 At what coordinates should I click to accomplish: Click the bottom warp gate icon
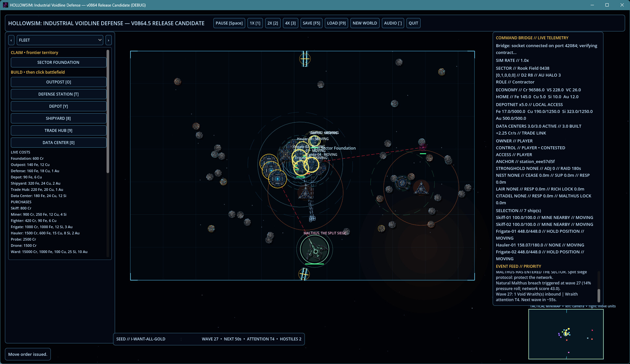point(304,274)
